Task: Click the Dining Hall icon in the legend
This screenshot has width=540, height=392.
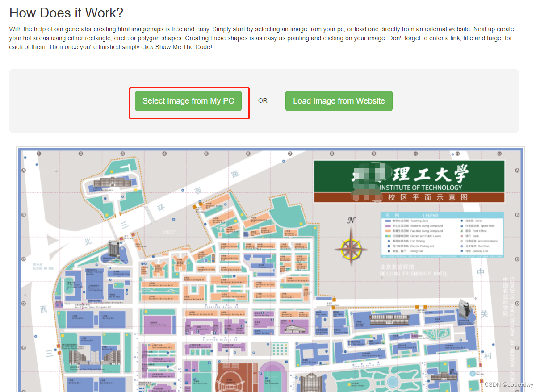Action: point(389,251)
